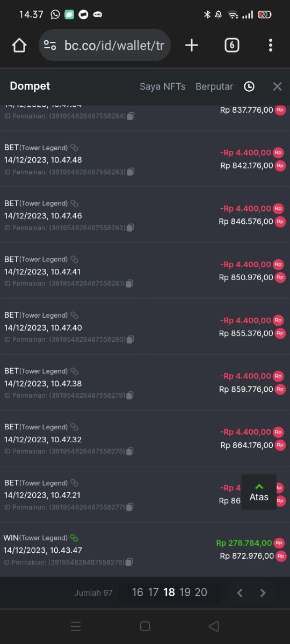Close the Dompet wallet panel
This screenshot has width=290, height=644.
coord(277,86)
